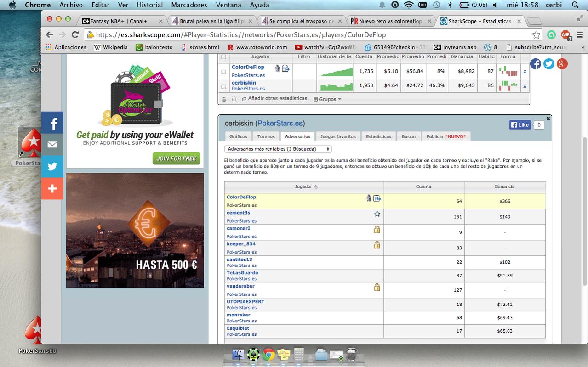
Task: Remove ColorDeFlop row with the x link
Action: click(x=525, y=71)
